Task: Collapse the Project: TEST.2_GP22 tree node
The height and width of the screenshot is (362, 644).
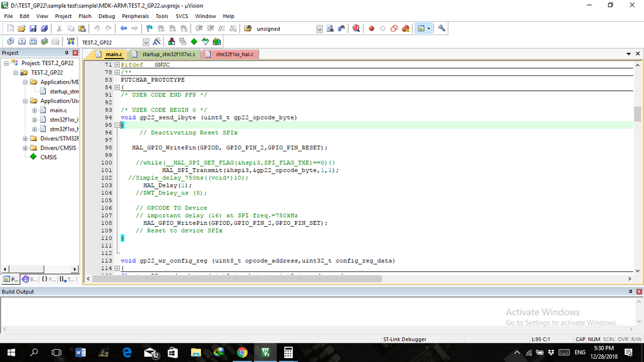Action: point(6,63)
